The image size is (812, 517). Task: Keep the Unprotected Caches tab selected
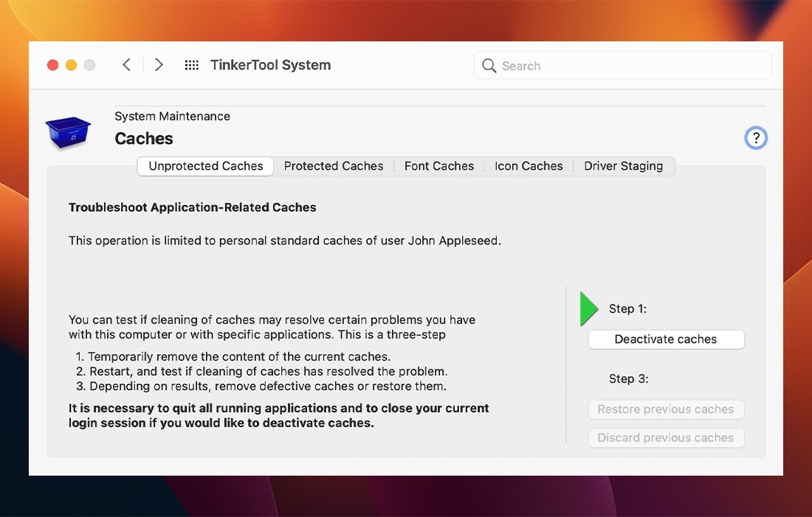coord(204,166)
